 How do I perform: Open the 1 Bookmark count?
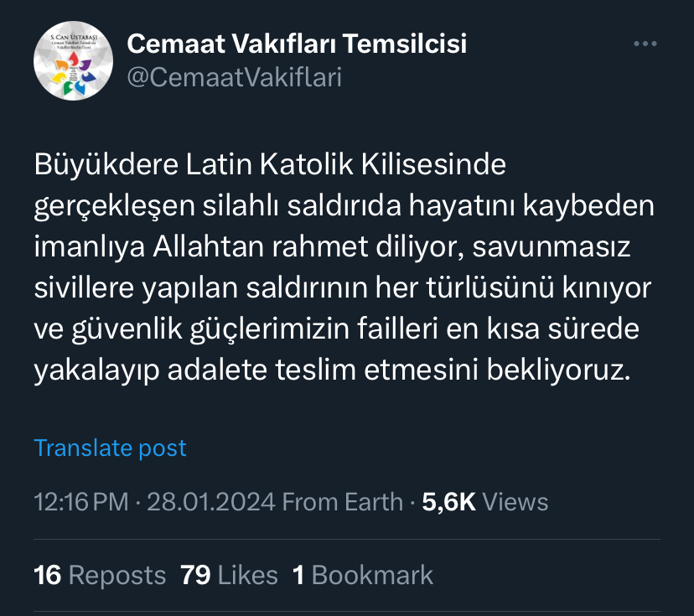click(x=362, y=575)
